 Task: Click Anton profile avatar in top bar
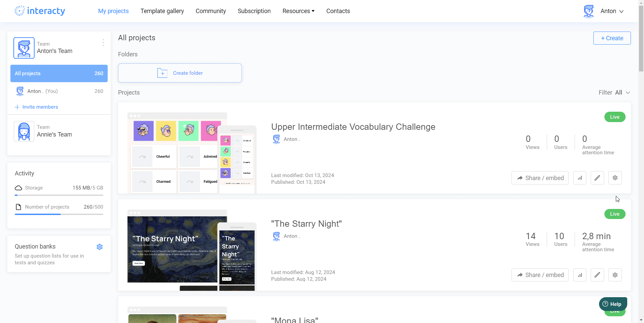589,11
